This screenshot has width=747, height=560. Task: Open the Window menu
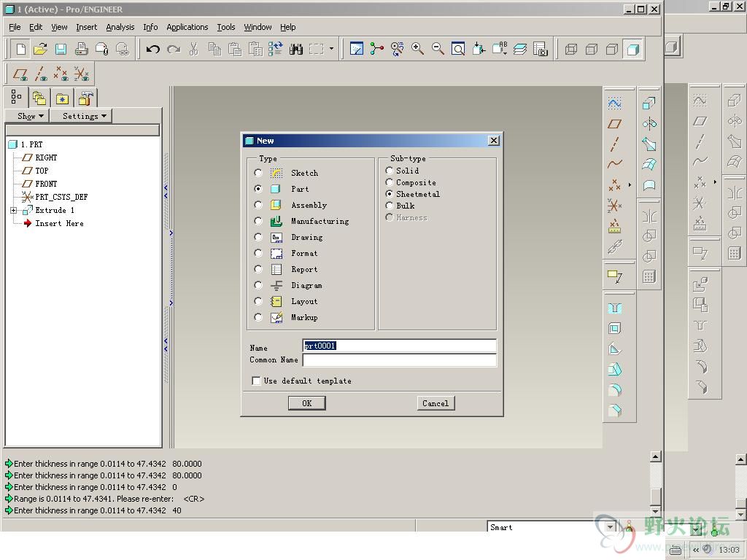click(258, 27)
